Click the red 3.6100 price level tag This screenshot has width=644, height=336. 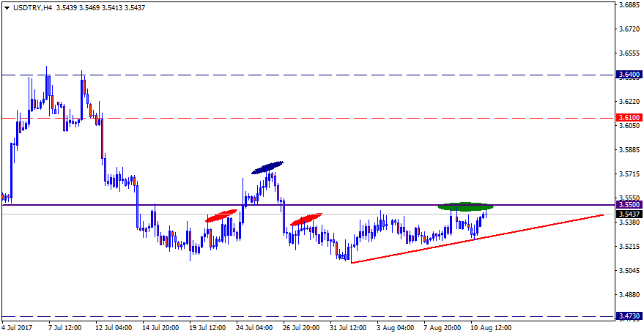pos(629,118)
